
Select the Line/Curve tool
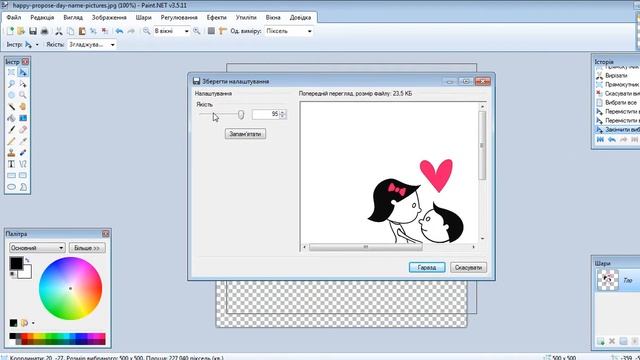click(x=23, y=164)
